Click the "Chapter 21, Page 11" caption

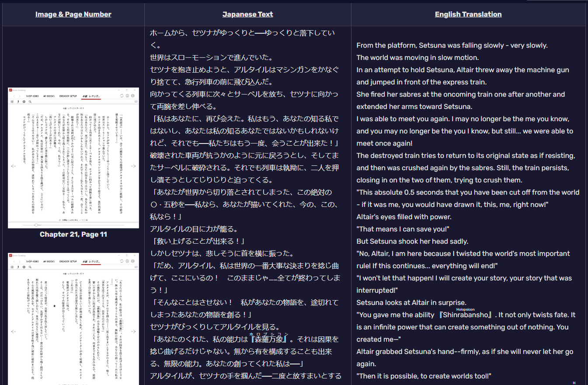click(73, 234)
